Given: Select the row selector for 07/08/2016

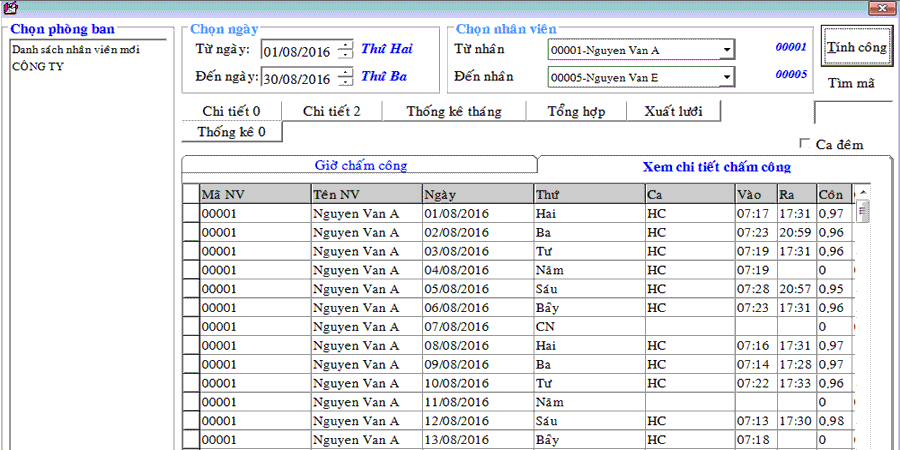Looking at the screenshot, I should click(x=191, y=327).
